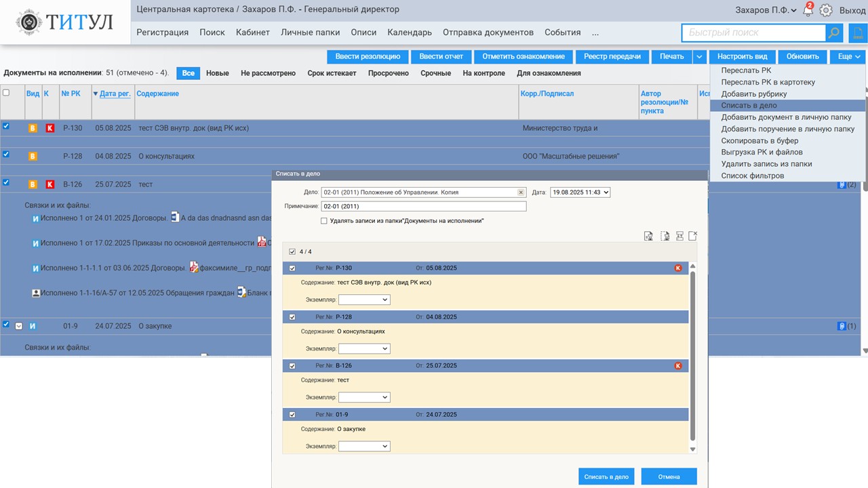Open the notifications bell
868x488 pixels.
(x=808, y=11)
